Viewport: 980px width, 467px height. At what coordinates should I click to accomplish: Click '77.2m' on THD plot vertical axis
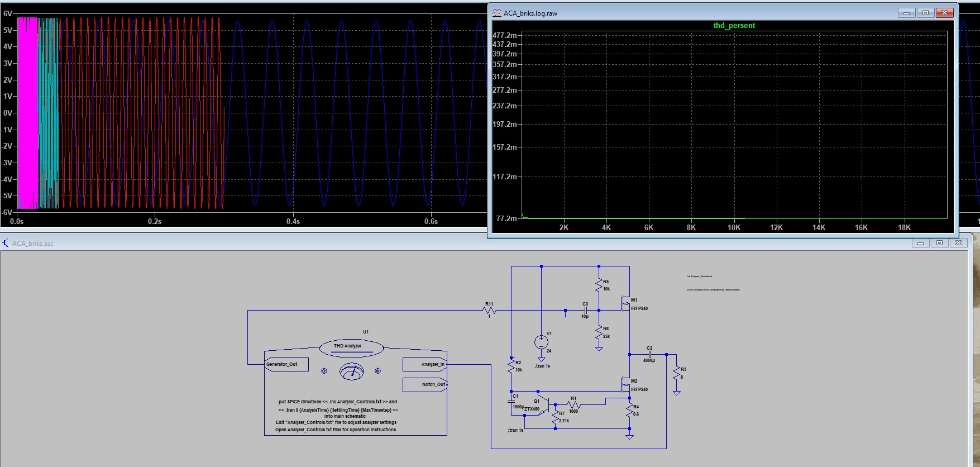506,218
